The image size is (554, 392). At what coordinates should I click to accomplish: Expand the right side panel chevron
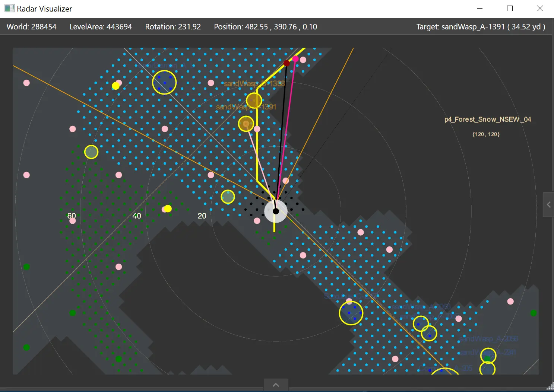pyautogui.click(x=548, y=204)
